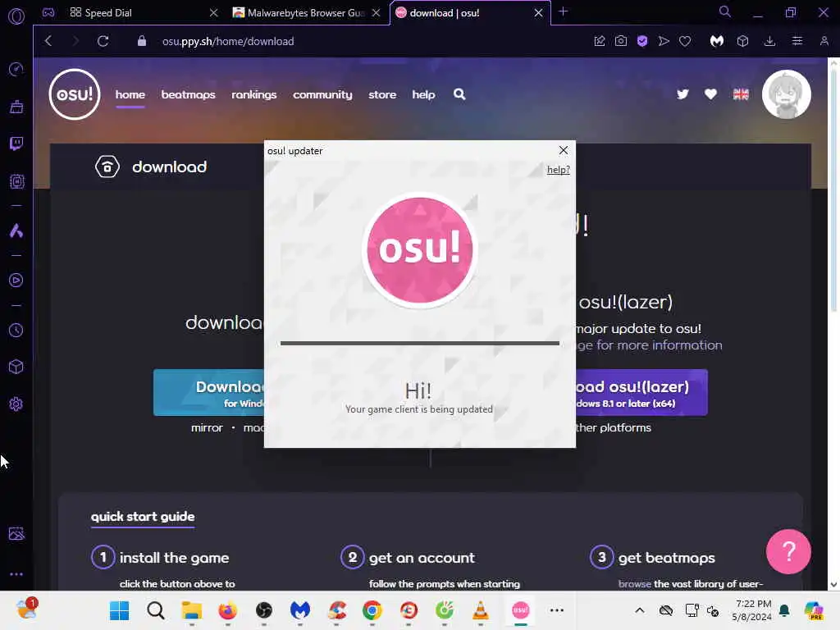Open the rankings menu
The height and width of the screenshot is (630, 840).
[254, 94]
